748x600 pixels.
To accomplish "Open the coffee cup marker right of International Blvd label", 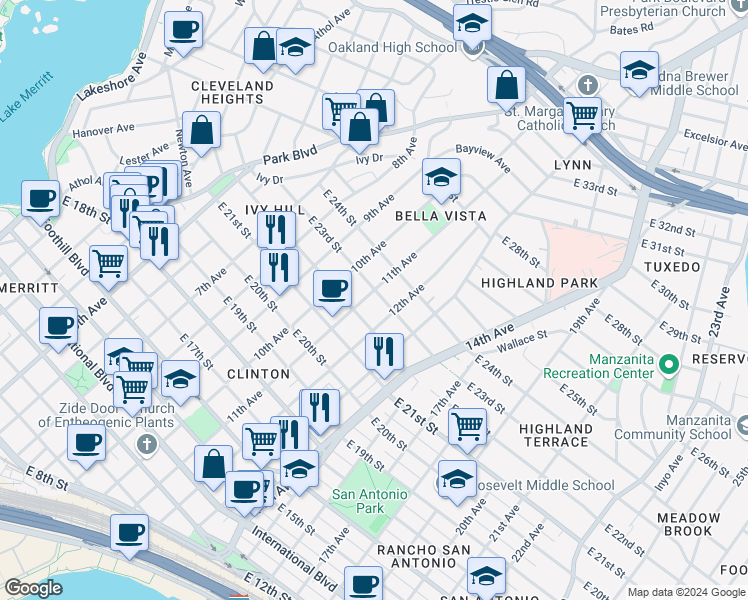I will click(x=363, y=584).
